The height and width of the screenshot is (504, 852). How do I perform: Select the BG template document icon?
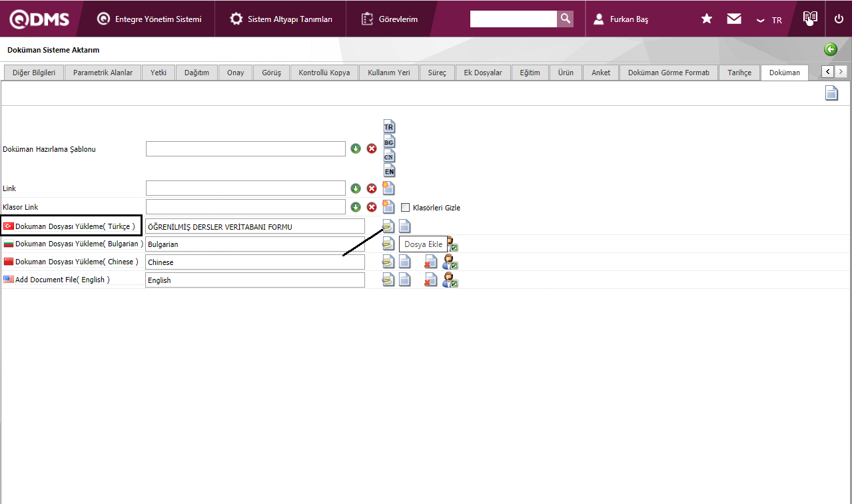click(x=389, y=141)
